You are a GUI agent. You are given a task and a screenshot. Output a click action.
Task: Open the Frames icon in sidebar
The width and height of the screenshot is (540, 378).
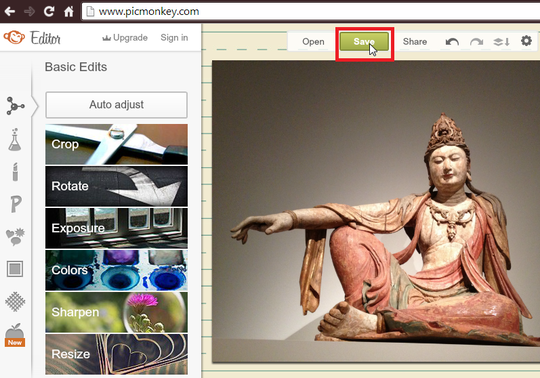pos(15,269)
